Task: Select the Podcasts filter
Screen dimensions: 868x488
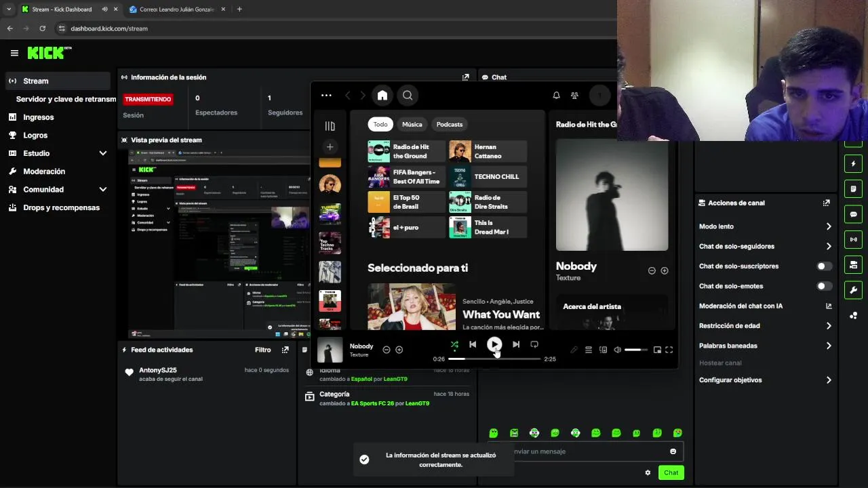Action: click(450, 124)
